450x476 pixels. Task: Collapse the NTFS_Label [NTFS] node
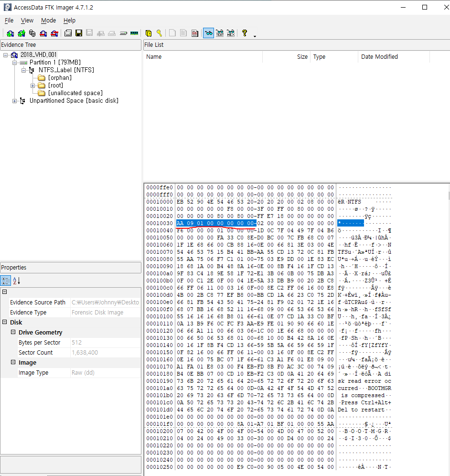pos(24,70)
